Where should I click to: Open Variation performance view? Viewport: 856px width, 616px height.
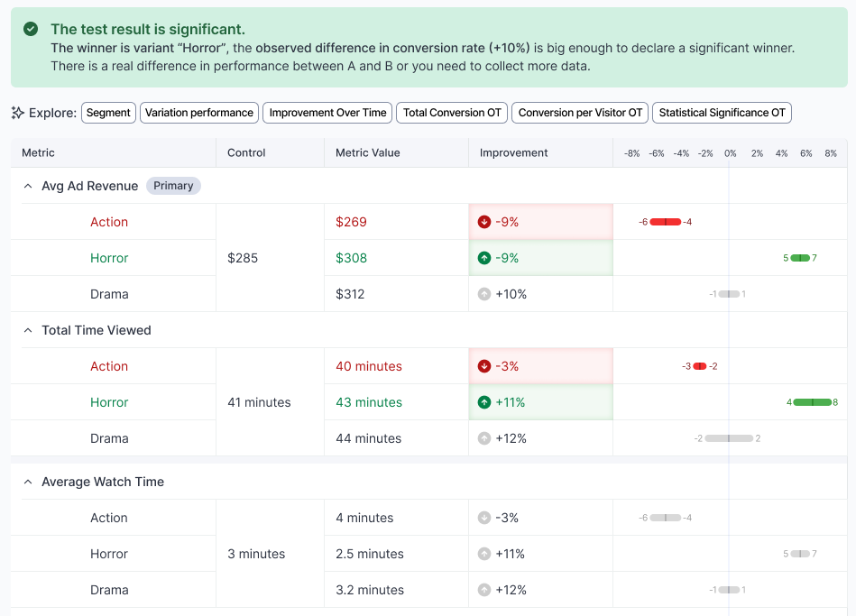click(199, 113)
